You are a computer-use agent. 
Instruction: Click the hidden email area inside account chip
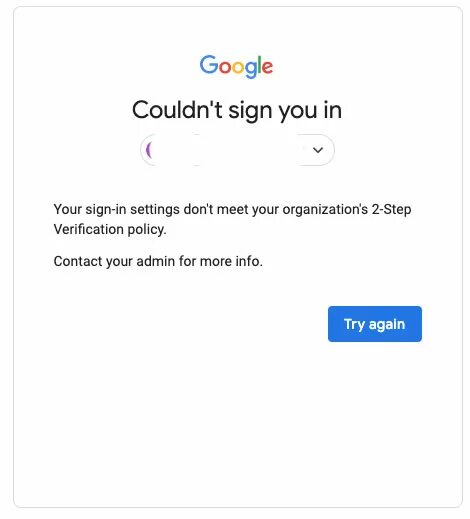(x=230, y=150)
